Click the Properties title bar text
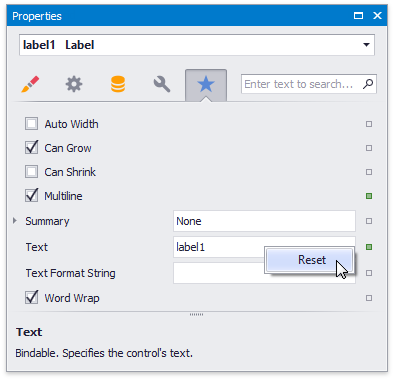This screenshot has height=380, width=394. [37, 16]
